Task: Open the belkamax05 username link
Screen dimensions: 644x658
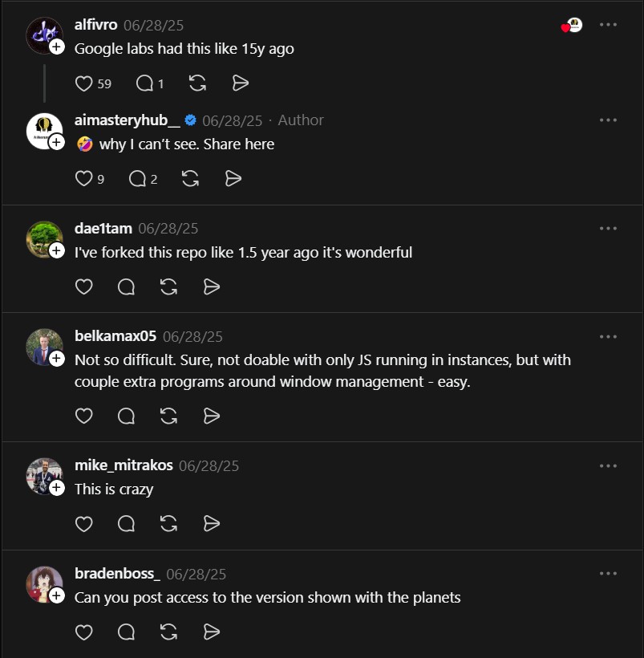Action: coord(115,336)
